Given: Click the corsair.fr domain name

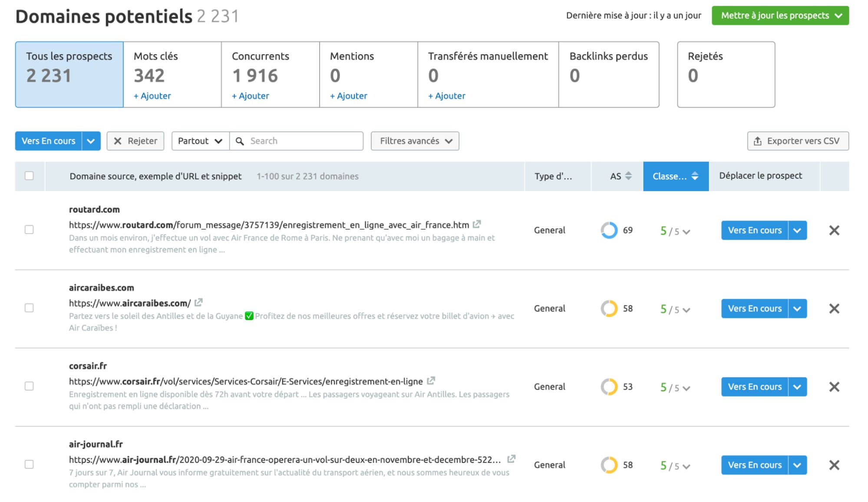Looking at the screenshot, I should tap(88, 366).
